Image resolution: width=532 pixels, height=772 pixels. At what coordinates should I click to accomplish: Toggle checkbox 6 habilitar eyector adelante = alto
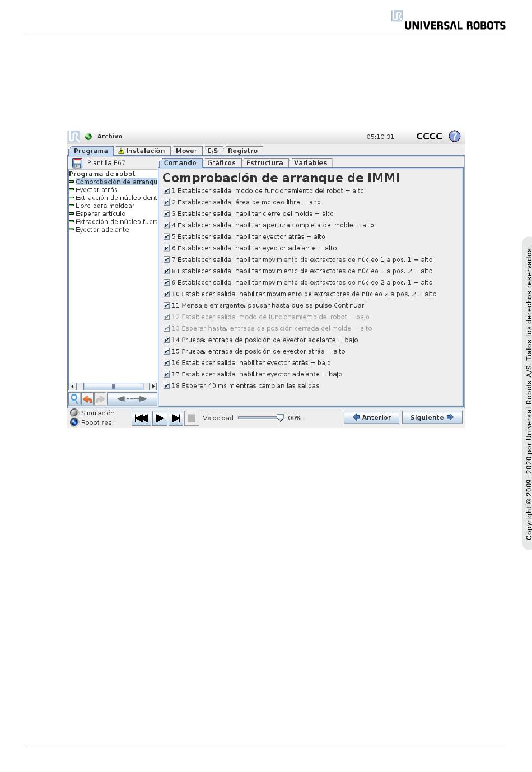click(166, 248)
